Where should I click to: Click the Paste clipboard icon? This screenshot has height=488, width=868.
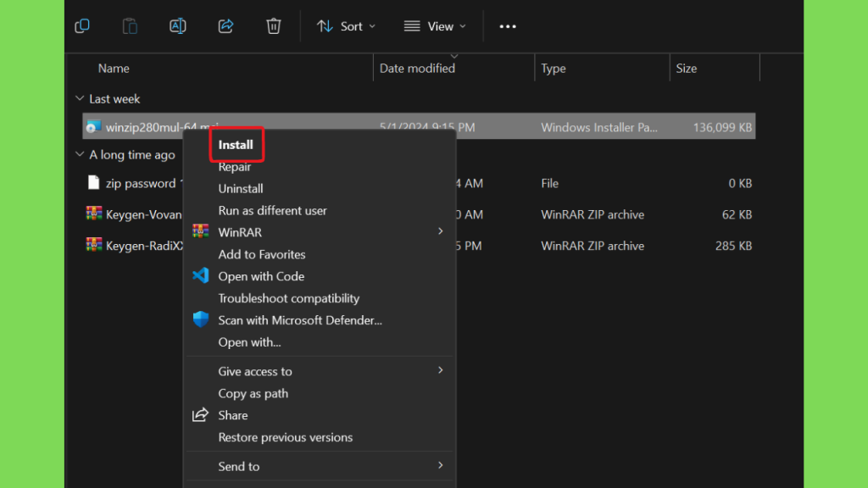coord(130,26)
